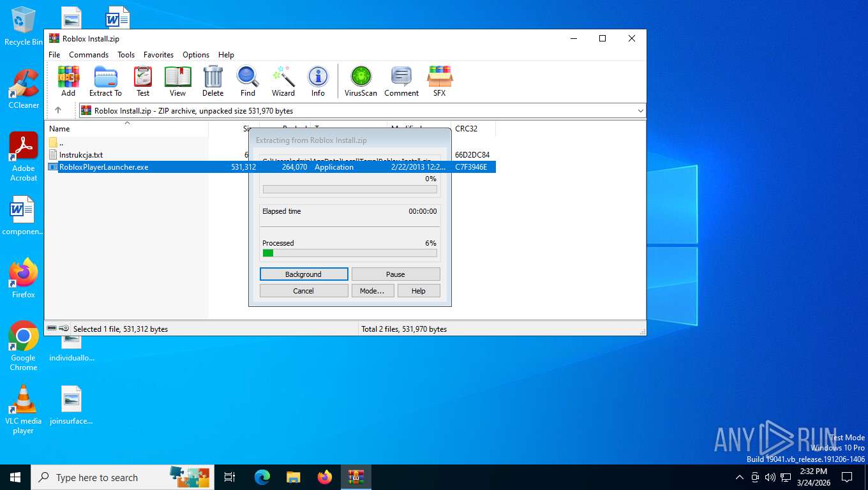Open the Wizard tool

283,81
